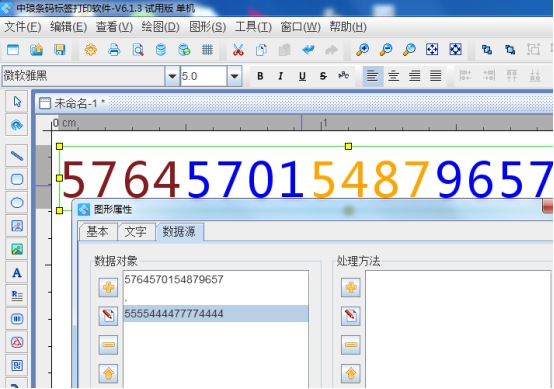Open file using the folder icon
Screen dimensions: 554x389
36,49
